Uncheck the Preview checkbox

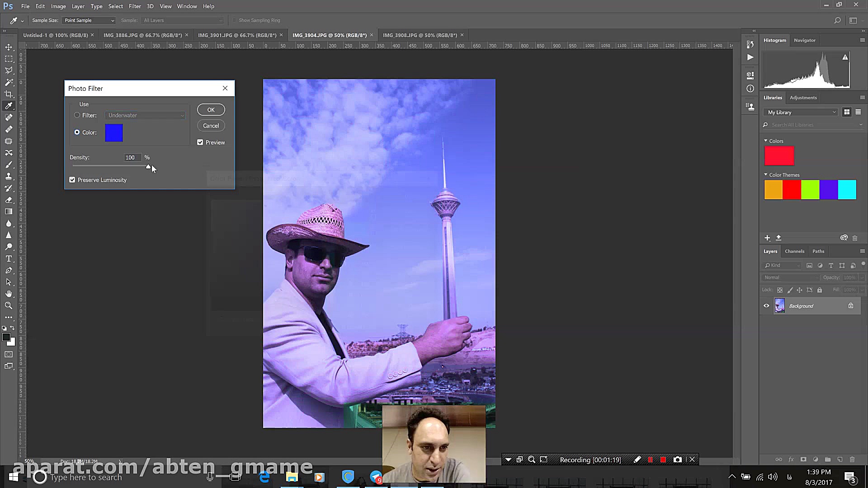coord(200,142)
